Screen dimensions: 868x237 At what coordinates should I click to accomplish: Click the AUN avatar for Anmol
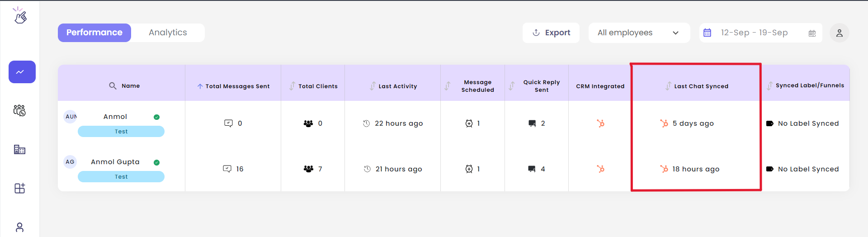click(70, 117)
